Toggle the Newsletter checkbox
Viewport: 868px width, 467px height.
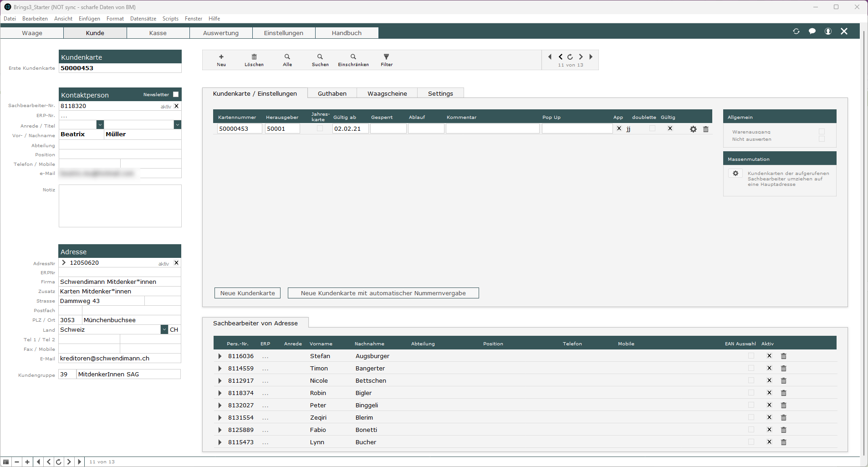[x=176, y=95]
